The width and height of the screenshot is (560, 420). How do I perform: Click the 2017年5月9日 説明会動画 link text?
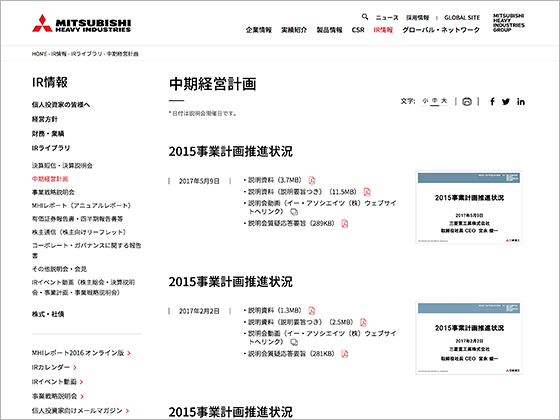[322, 208]
